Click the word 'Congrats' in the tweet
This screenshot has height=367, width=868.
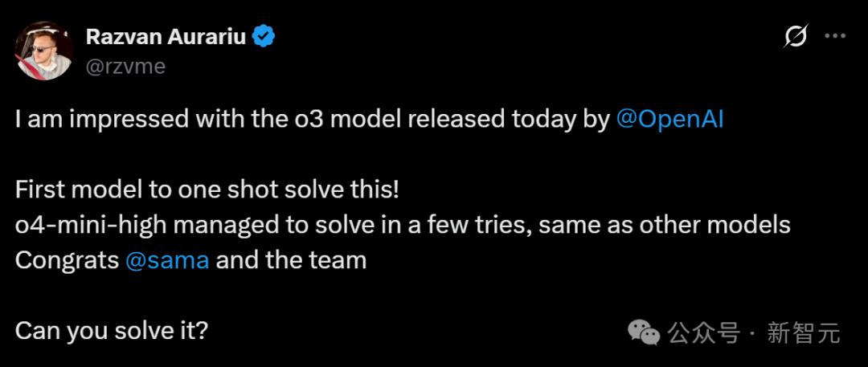click(67, 261)
